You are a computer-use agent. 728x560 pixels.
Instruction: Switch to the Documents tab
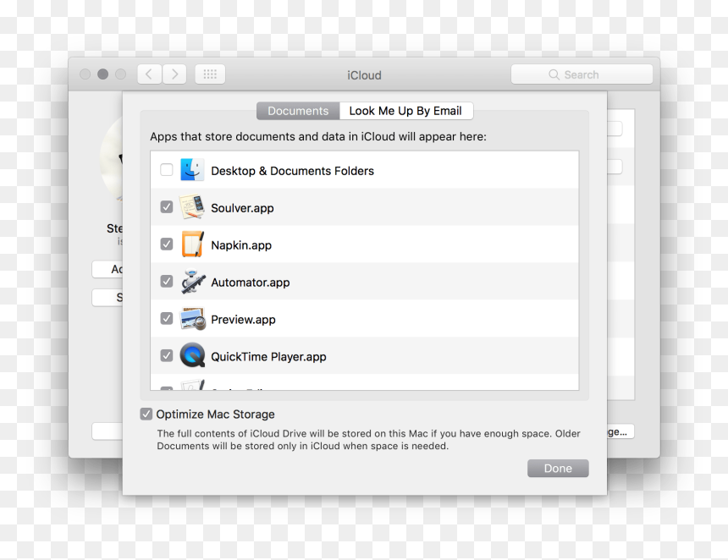pyautogui.click(x=298, y=111)
